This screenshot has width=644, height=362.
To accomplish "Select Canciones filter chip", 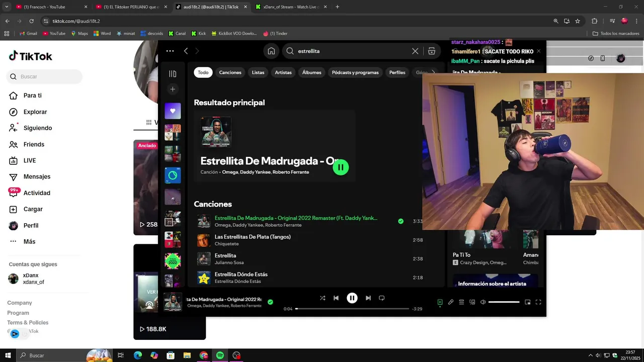I will click(x=230, y=72).
